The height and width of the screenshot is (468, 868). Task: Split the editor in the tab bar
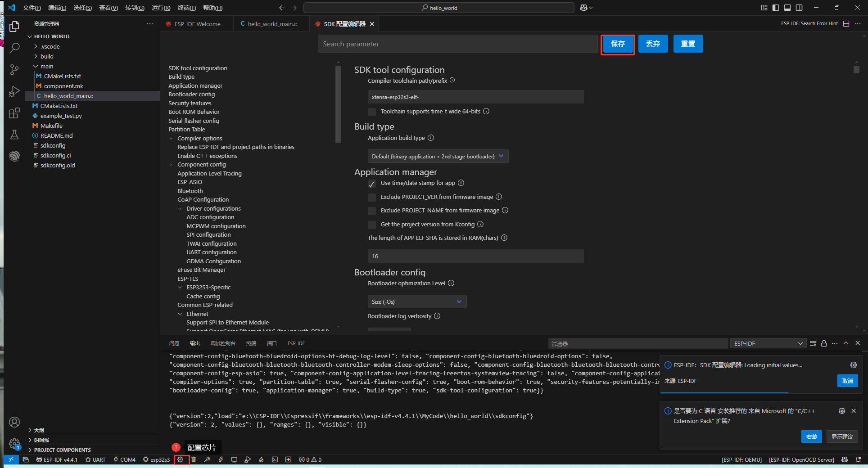(846, 23)
